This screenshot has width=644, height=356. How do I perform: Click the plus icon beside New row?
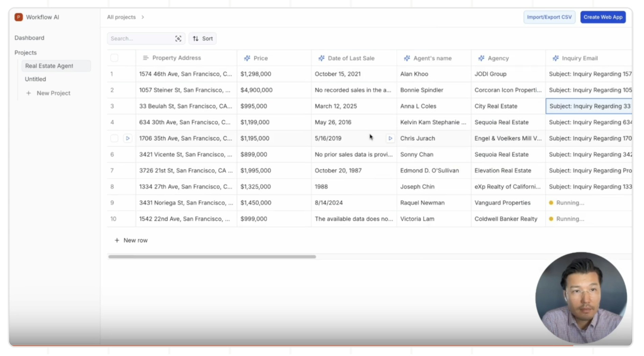click(x=117, y=240)
